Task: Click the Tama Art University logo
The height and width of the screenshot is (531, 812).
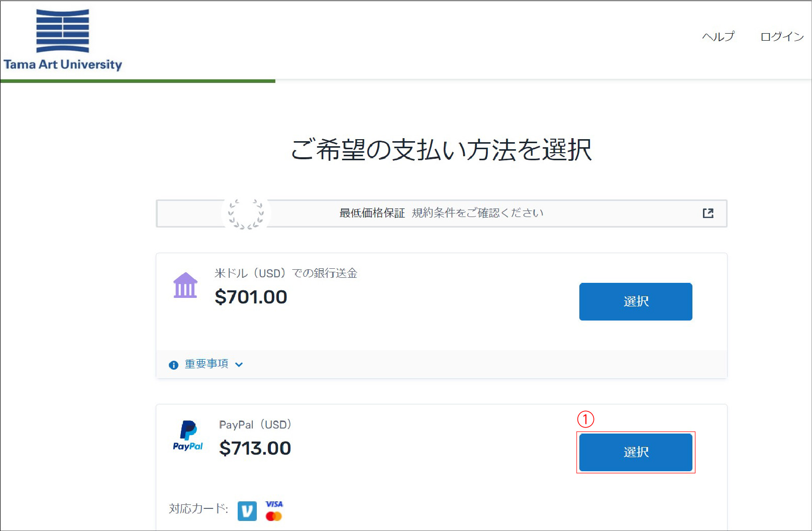Action: [x=63, y=39]
